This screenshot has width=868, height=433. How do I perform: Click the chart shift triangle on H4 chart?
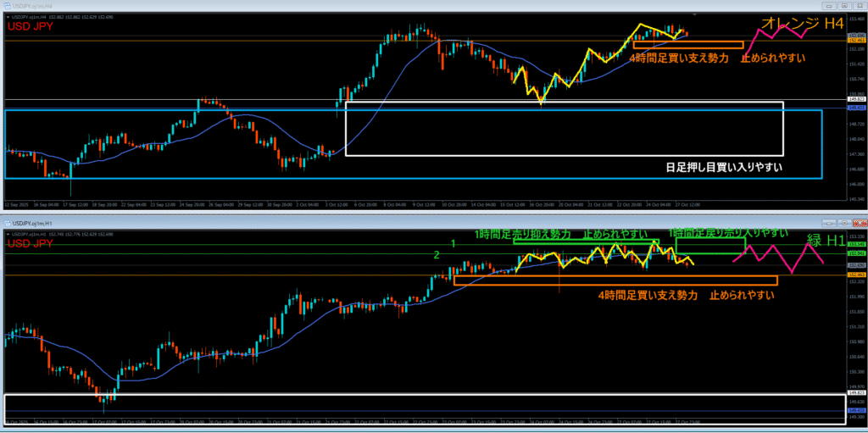(x=696, y=14)
